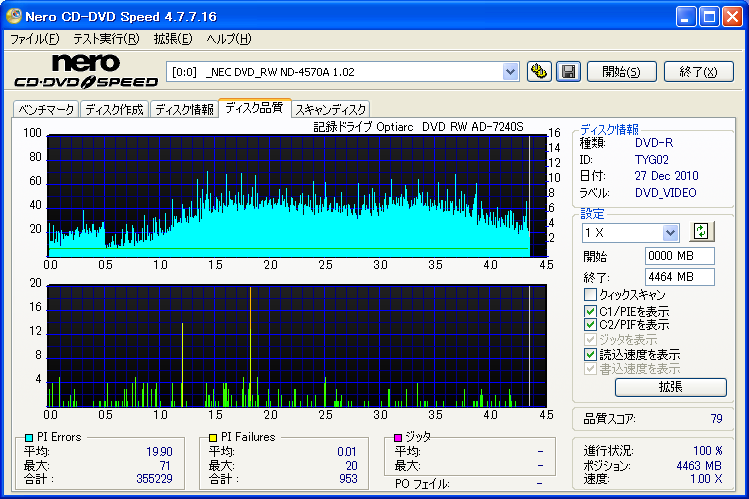Click PI Failures average value 0.01
Viewport: 749px width, 499px height.
coord(347,452)
